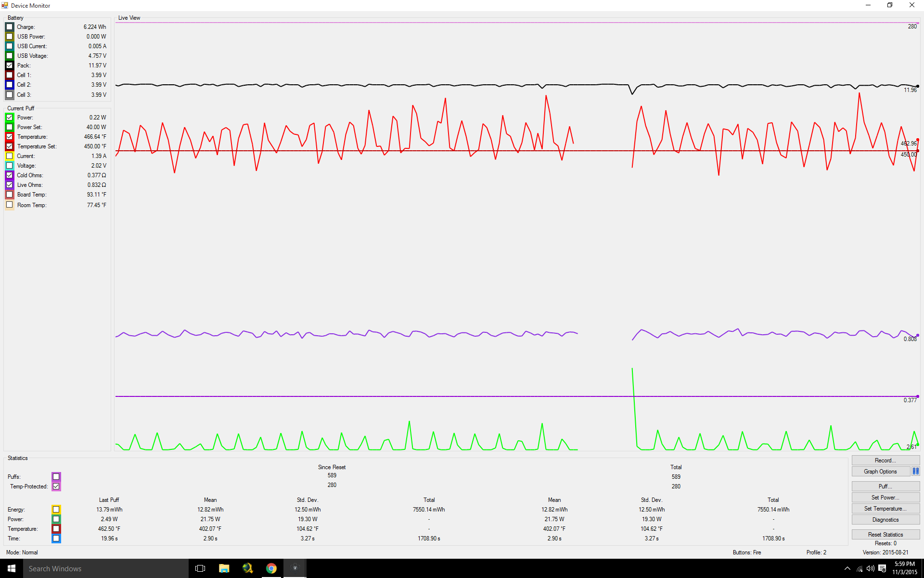Enable the Board Temp checkbox
Screen dimensions: 924x578
(x=10, y=195)
